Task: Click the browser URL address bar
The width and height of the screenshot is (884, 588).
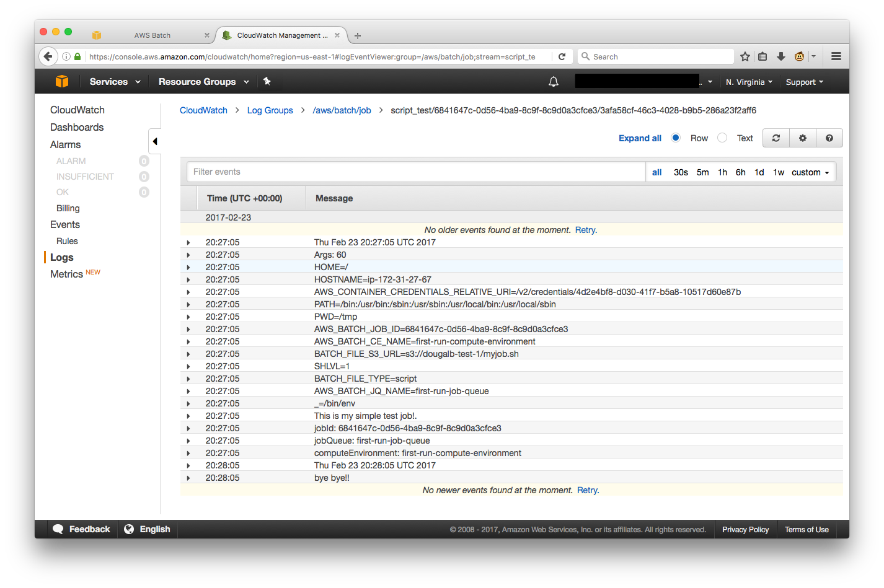Action: point(312,56)
